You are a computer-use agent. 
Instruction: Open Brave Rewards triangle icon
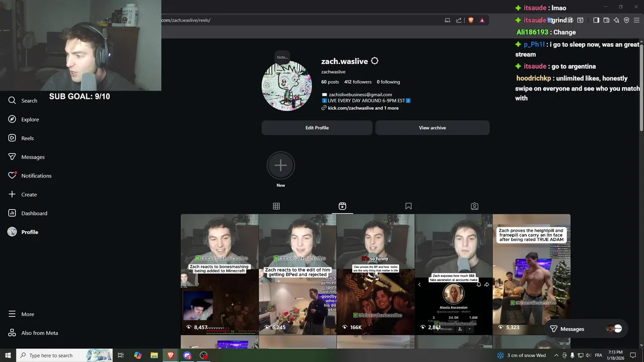(482, 20)
